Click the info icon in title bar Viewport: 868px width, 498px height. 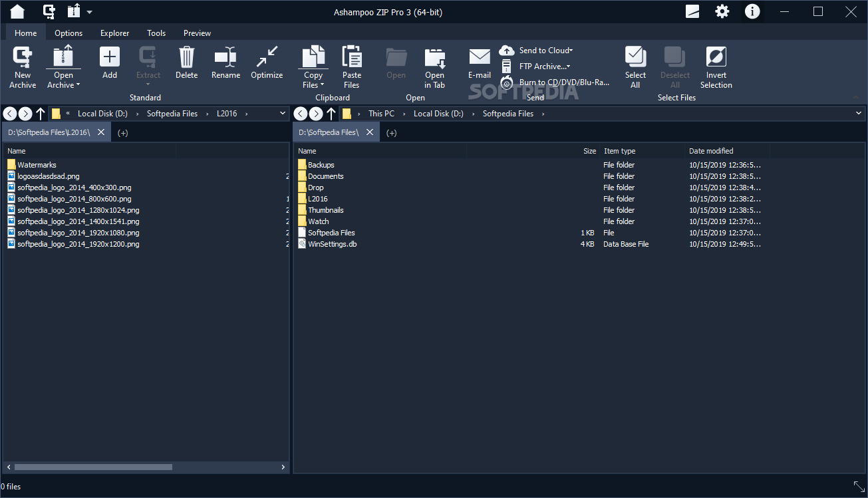(752, 11)
